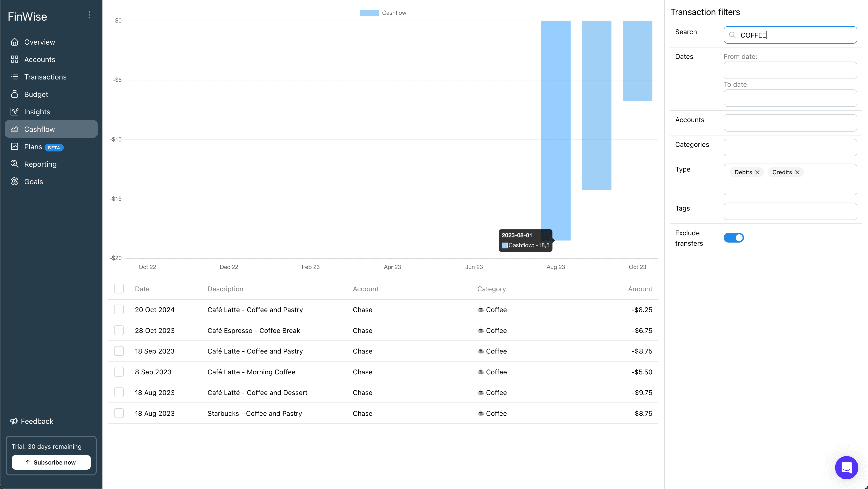This screenshot has width=868, height=489.
Task: Click the Overview home icon
Action: click(15, 42)
